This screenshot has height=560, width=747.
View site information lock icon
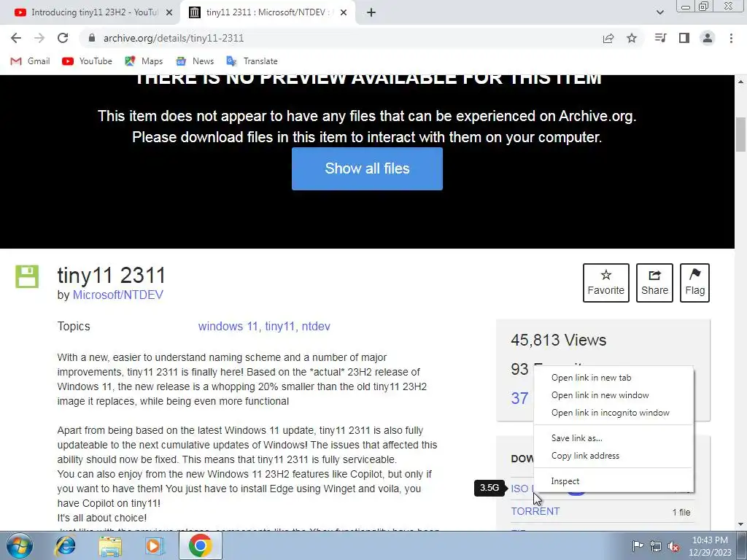[92, 38]
